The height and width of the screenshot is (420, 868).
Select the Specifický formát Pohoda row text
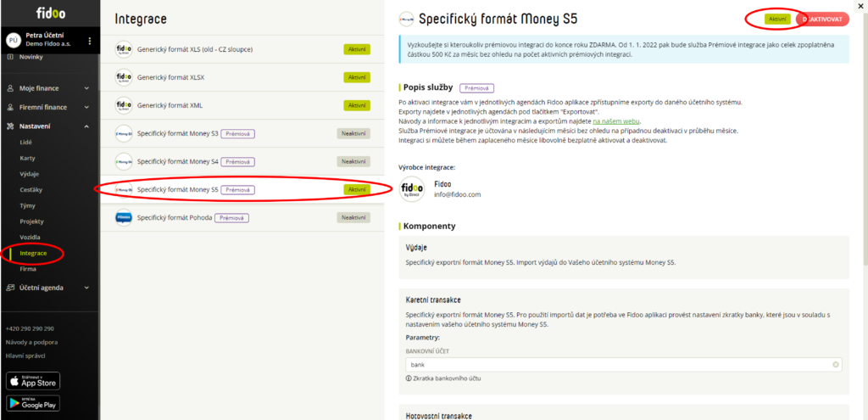pyautogui.click(x=175, y=218)
